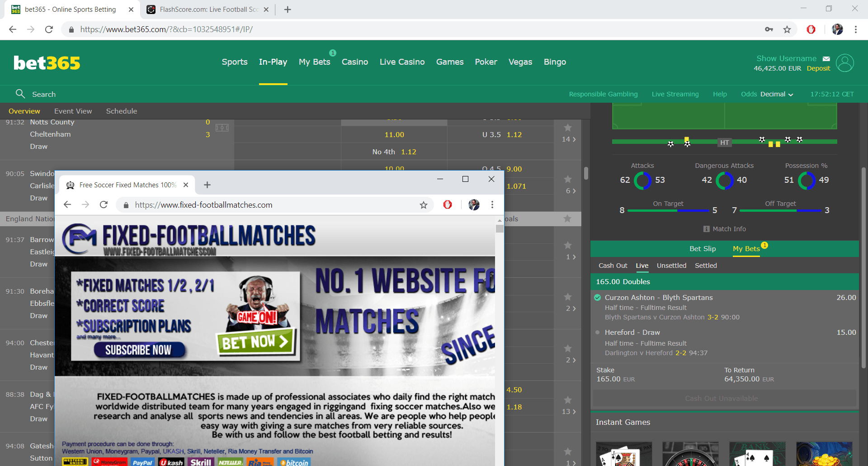Reload the fixed-footballmatches popup page
868x466 pixels.
click(104, 204)
